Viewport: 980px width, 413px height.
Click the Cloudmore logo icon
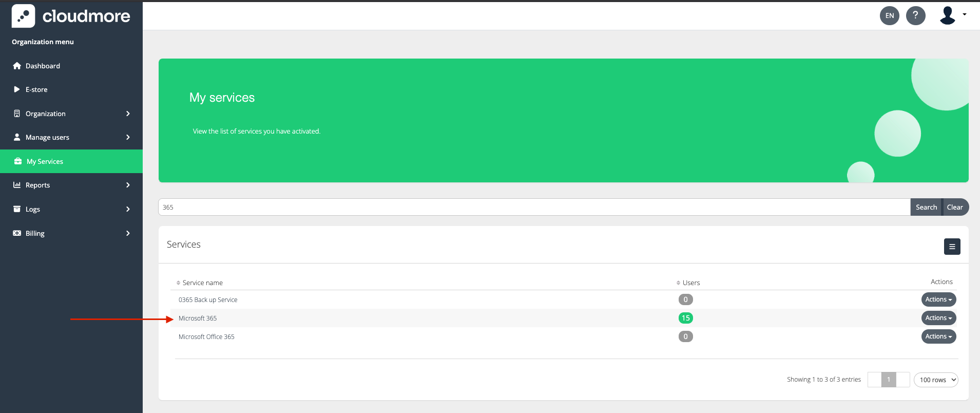[23, 16]
